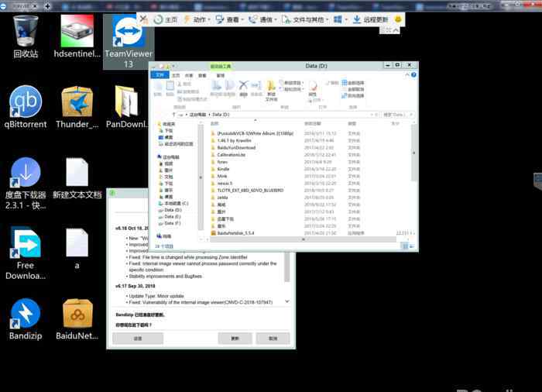Open the Explorer help question mark icon
Image resolution: width=542 pixels, height=392 pixels.
[413, 74]
